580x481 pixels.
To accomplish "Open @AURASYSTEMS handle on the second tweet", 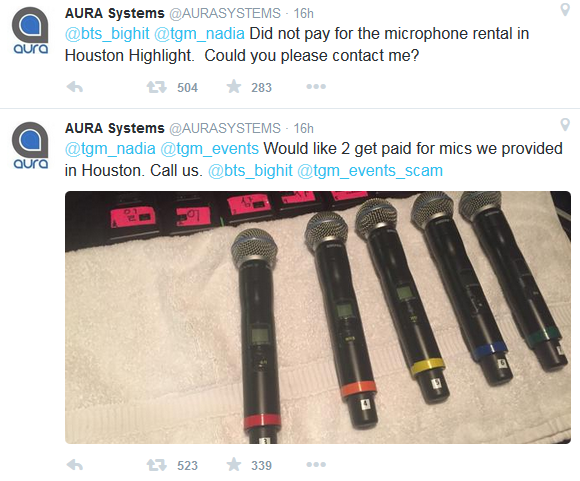I will tap(225, 128).
